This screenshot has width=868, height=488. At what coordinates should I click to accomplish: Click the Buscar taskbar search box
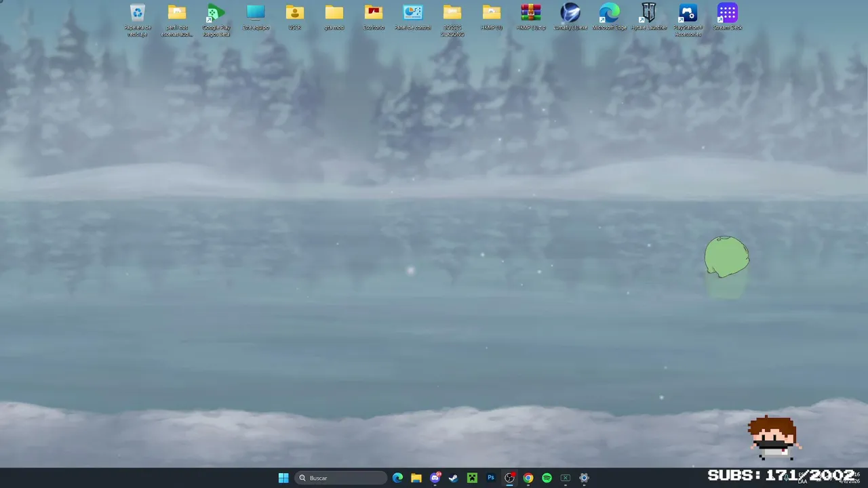click(341, 478)
